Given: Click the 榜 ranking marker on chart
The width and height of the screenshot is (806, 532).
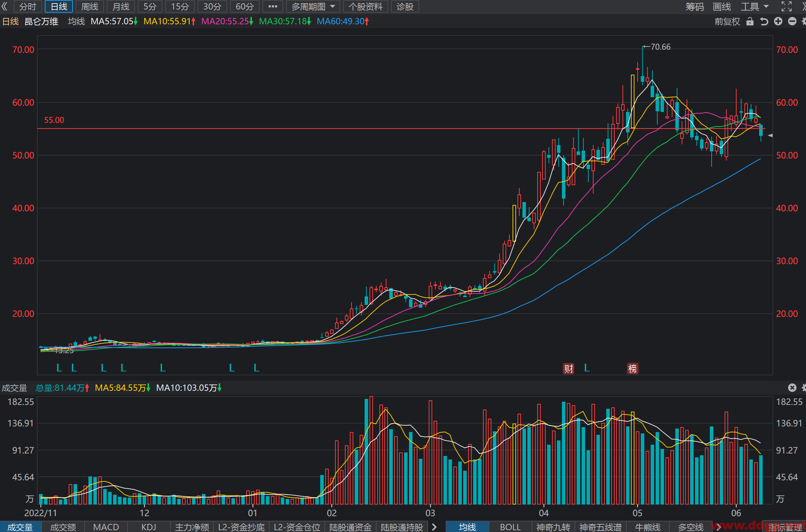Looking at the screenshot, I should coord(633,369).
